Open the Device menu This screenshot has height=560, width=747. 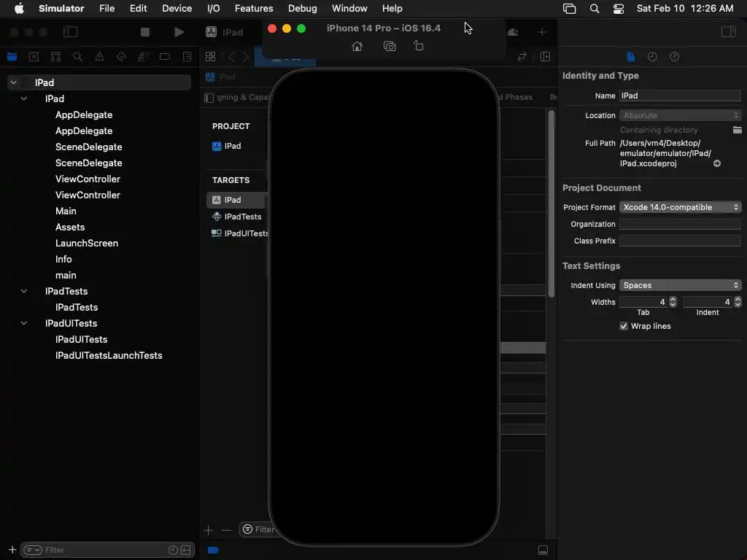177,8
